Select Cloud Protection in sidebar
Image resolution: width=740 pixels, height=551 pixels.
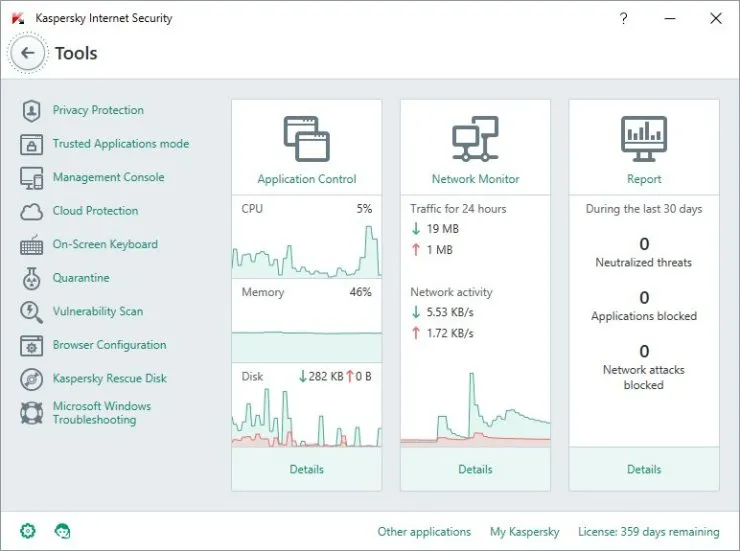[95, 211]
